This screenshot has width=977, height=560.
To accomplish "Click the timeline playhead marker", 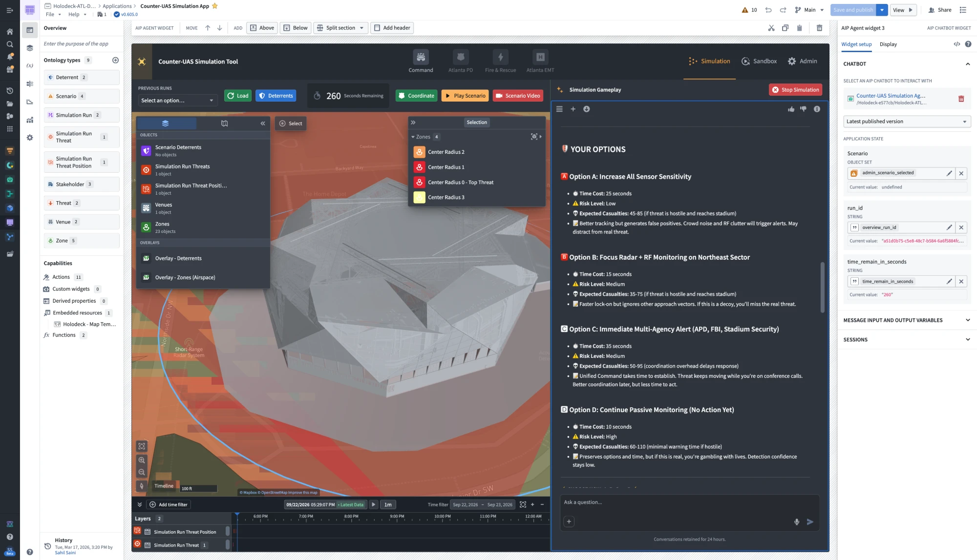I will pyautogui.click(x=237, y=515).
